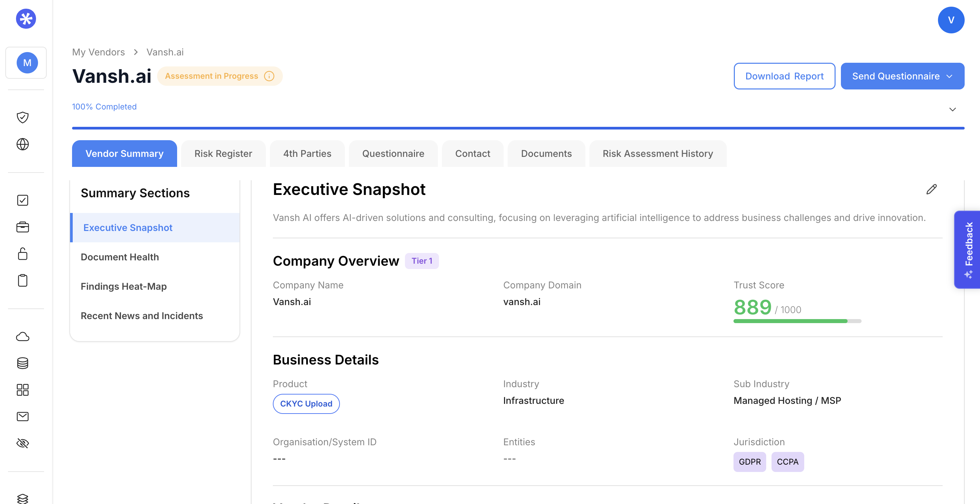Click the envelope mail icon
This screenshot has height=504, width=980.
click(x=23, y=417)
